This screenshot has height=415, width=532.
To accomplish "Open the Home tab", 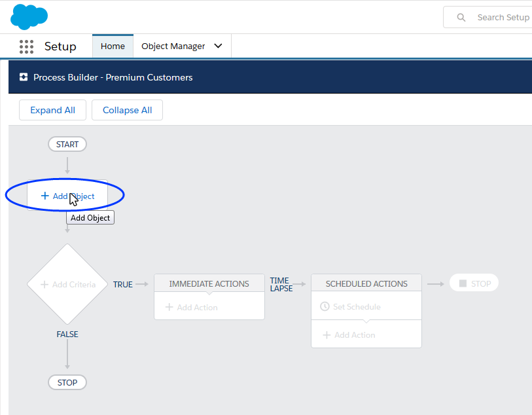I will pos(113,46).
